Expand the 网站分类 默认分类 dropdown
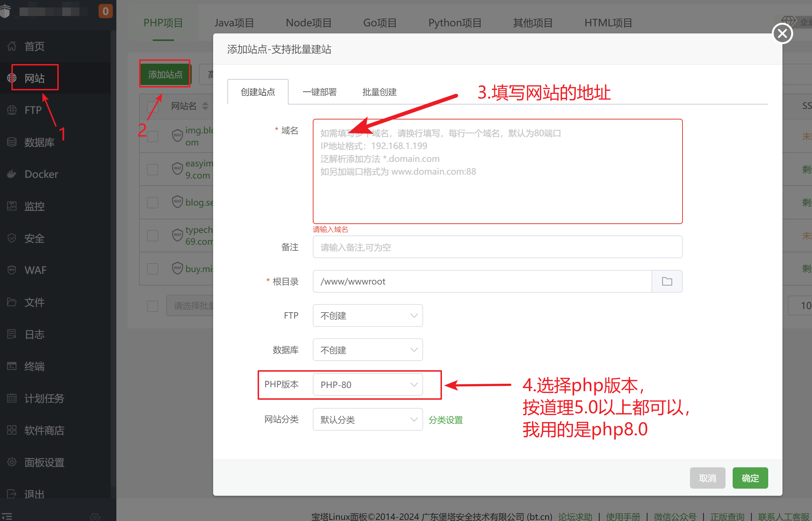 coord(368,420)
